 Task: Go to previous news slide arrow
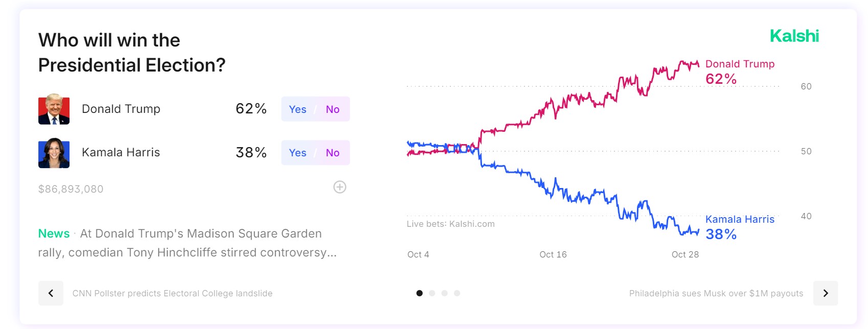(51, 293)
